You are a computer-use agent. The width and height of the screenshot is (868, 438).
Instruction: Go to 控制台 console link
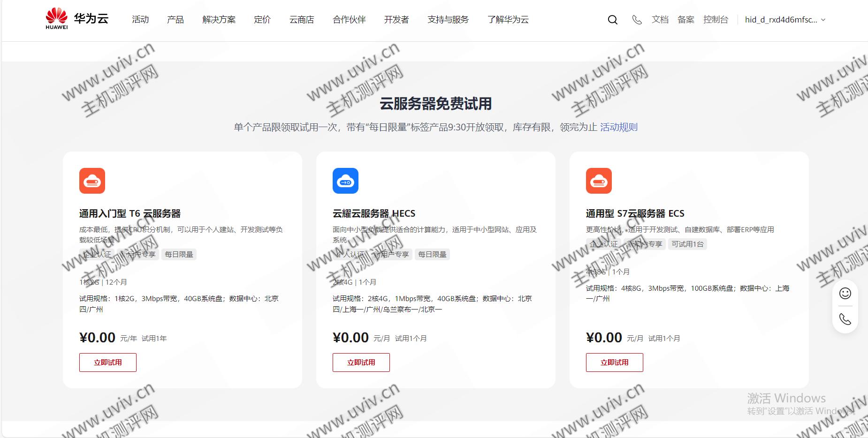(x=716, y=20)
